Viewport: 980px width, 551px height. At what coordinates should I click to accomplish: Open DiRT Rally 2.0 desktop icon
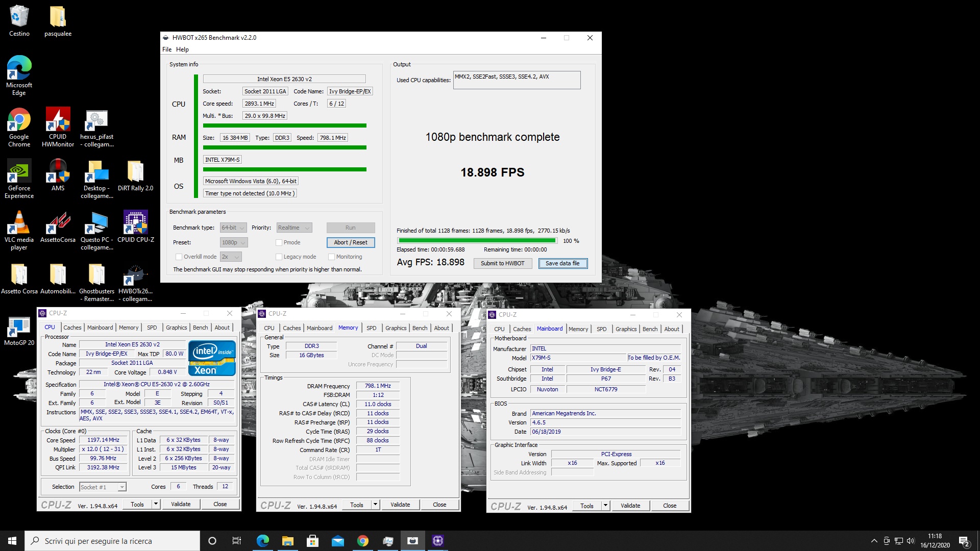[x=135, y=175]
